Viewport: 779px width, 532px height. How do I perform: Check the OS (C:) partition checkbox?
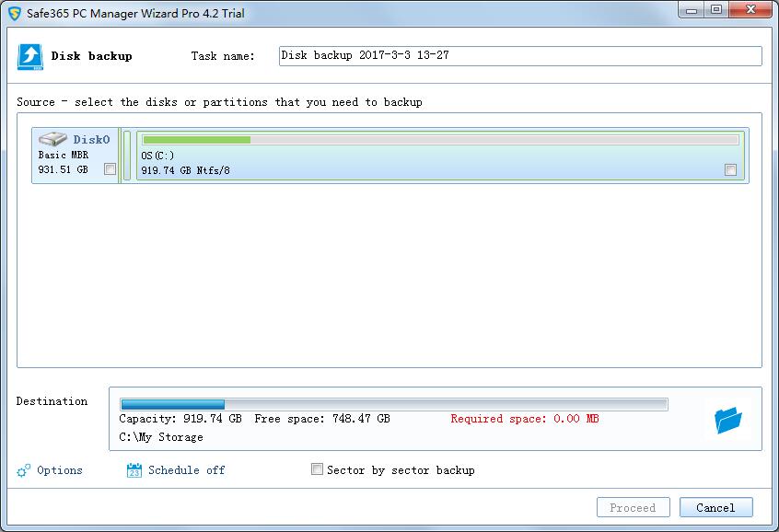click(730, 169)
